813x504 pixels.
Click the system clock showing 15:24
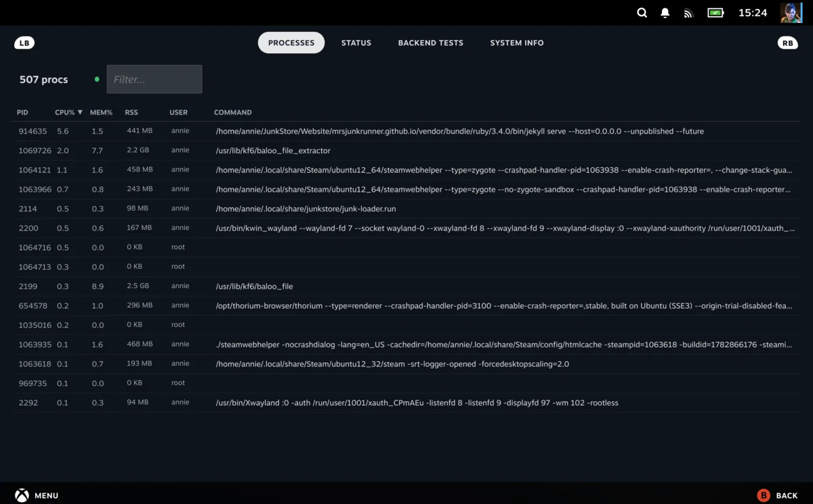click(753, 13)
